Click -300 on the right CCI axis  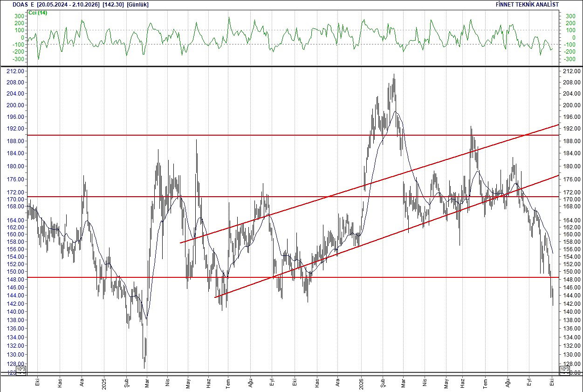click(569, 59)
